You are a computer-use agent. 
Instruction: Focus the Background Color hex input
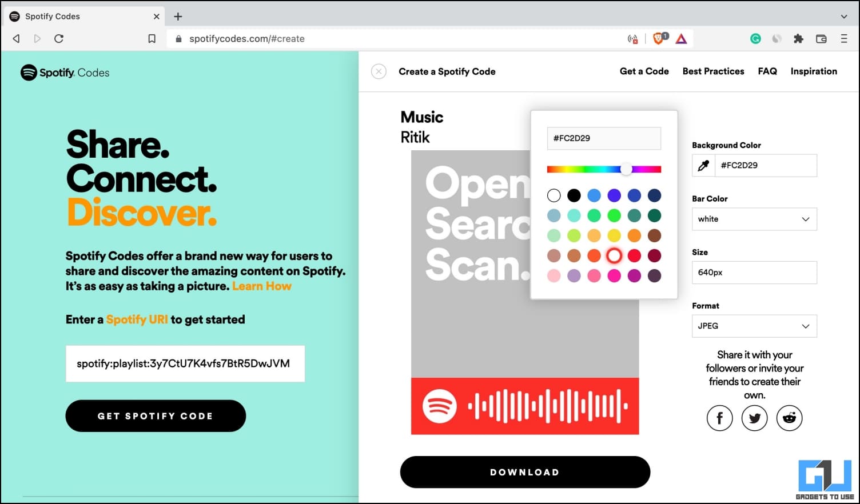pos(766,165)
